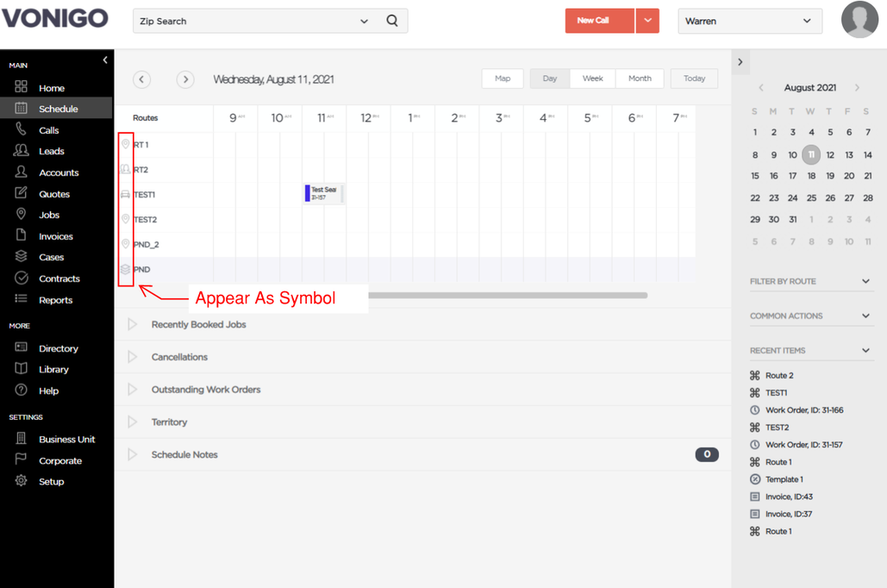Click the RT 1 route pin icon

126,144
